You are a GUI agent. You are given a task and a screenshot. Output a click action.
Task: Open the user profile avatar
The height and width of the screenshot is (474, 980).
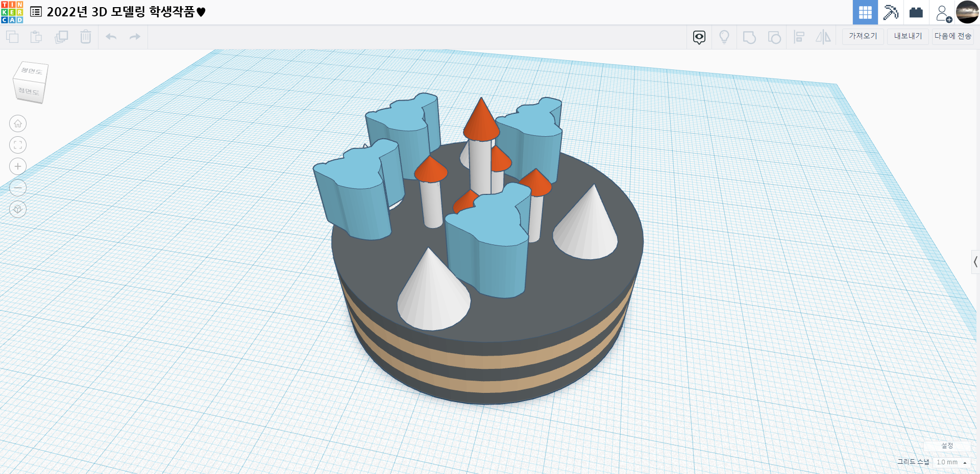[967, 12]
